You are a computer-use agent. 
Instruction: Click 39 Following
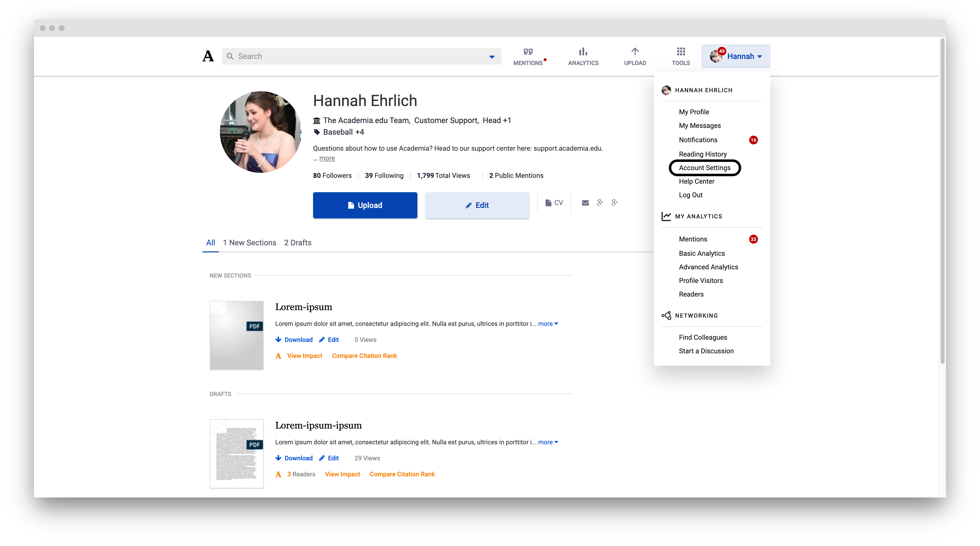pos(384,175)
